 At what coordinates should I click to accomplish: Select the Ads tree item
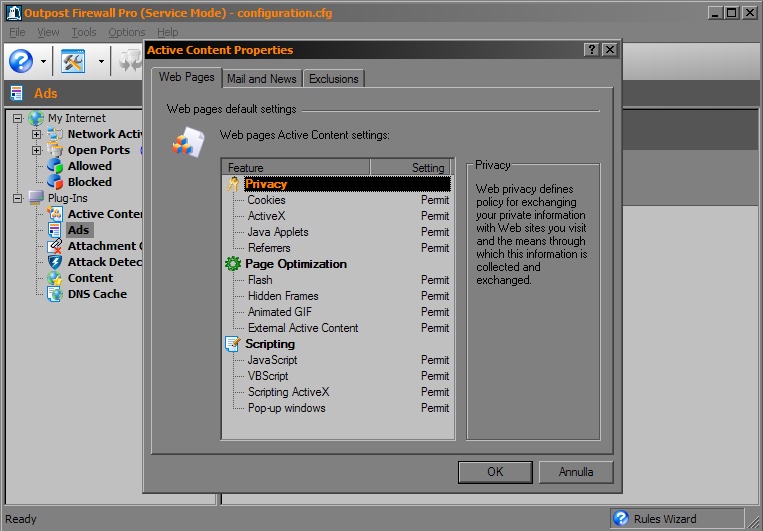79,230
